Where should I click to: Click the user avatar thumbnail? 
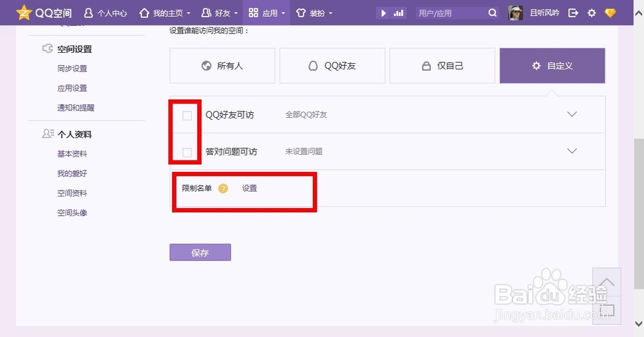click(x=515, y=13)
